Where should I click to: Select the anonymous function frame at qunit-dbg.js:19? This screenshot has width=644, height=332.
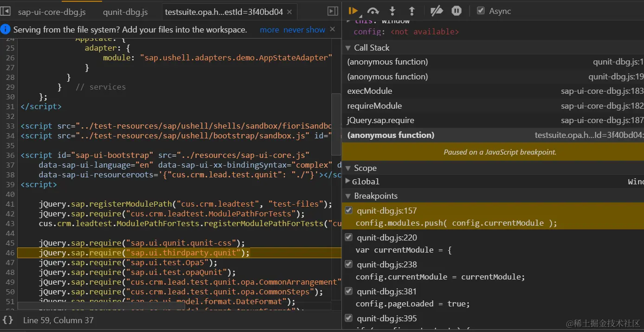(493, 77)
